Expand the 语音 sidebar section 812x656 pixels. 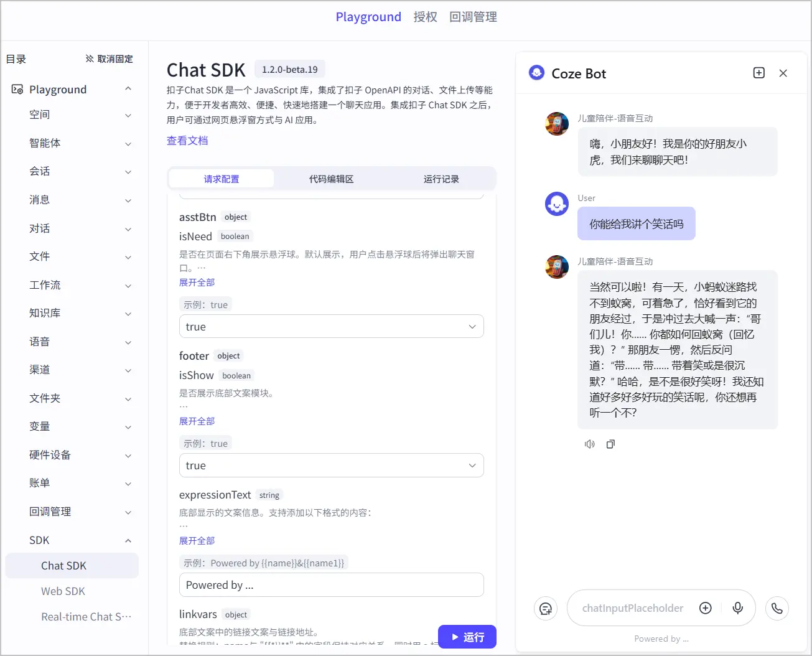(x=128, y=342)
